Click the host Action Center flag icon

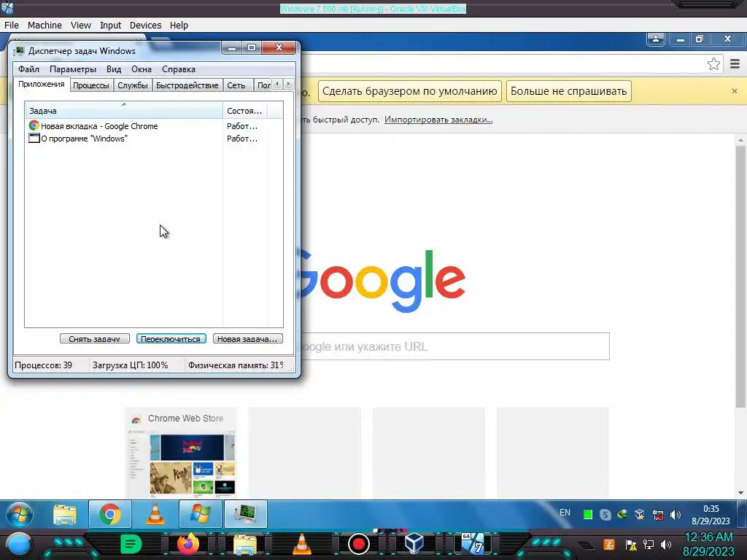pyautogui.click(x=631, y=544)
